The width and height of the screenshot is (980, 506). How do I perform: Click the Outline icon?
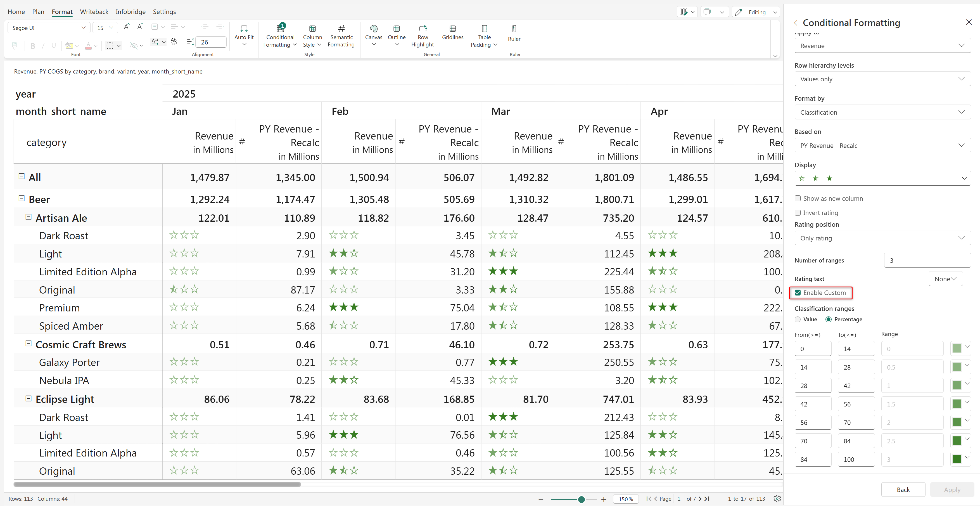point(397,29)
